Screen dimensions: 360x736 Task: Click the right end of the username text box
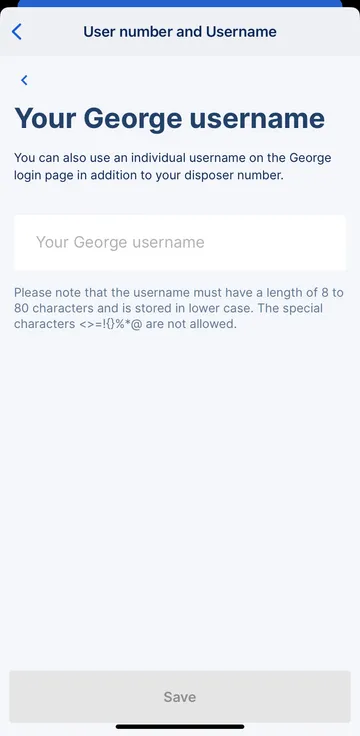(x=329, y=243)
